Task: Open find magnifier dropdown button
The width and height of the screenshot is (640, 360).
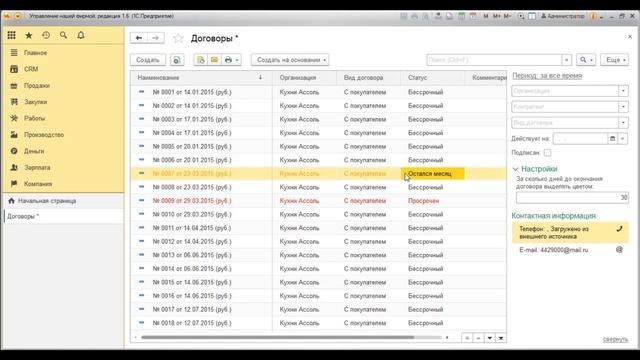Action: tap(587, 60)
